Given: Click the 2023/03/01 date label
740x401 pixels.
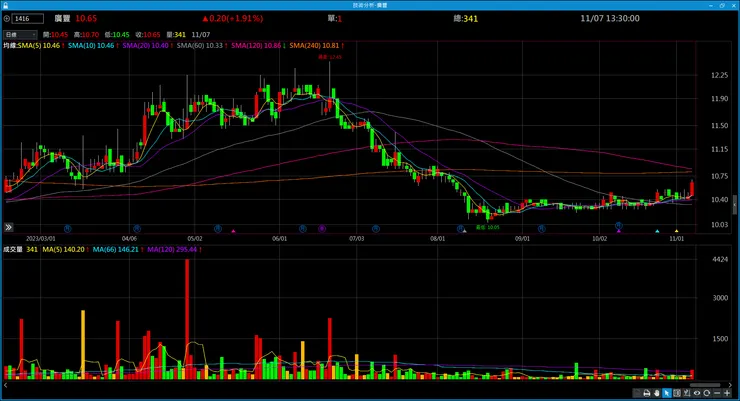Looking at the screenshot, I should (x=41, y=239).
